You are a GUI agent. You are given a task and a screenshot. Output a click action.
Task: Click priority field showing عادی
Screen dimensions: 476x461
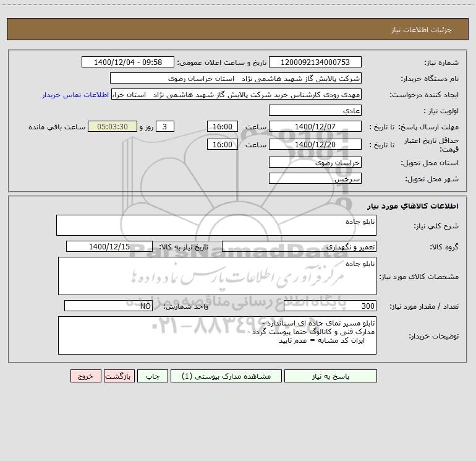[315, 110]
